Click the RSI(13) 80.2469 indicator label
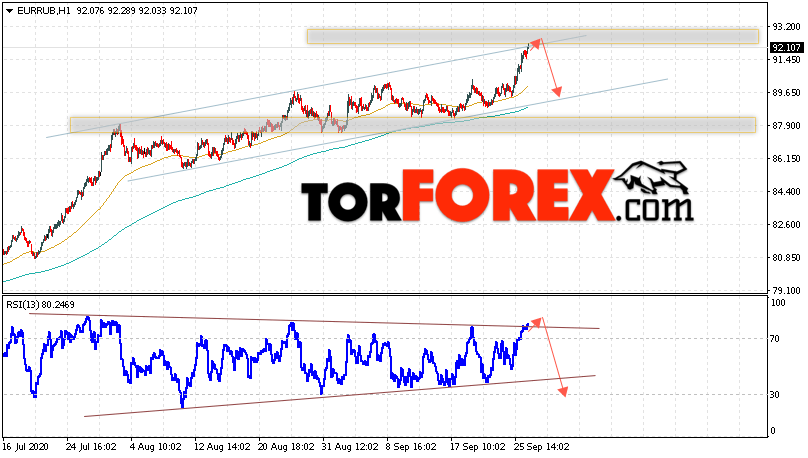This screenshot has height=458, width=808. (x=40, y=305)
